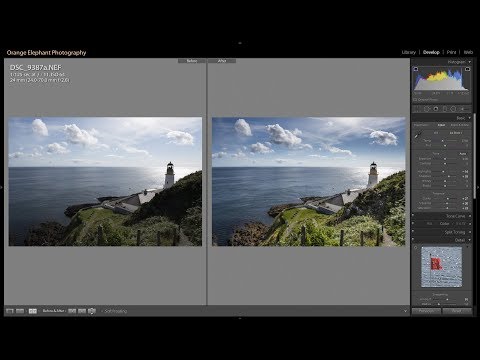Screen dimensions: 480x360
Task: Adjust the Tint slider
Action: [x=445, y=146]
